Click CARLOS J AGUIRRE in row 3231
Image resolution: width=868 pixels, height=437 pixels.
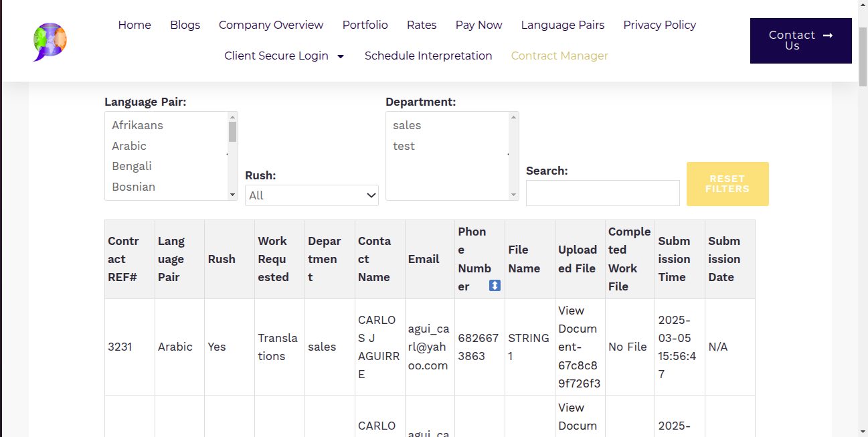point(380,347)
